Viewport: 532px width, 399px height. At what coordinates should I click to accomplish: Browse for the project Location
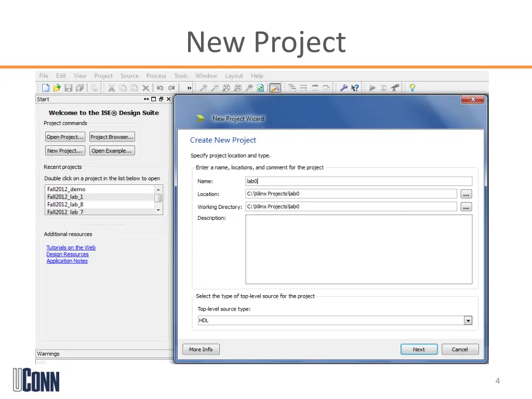[x=466, y=194]
